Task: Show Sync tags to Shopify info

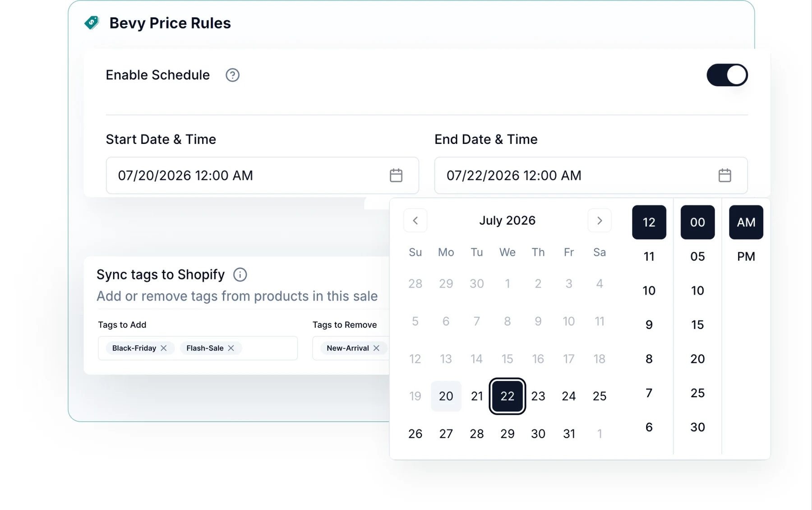Action: coord(240,274)
